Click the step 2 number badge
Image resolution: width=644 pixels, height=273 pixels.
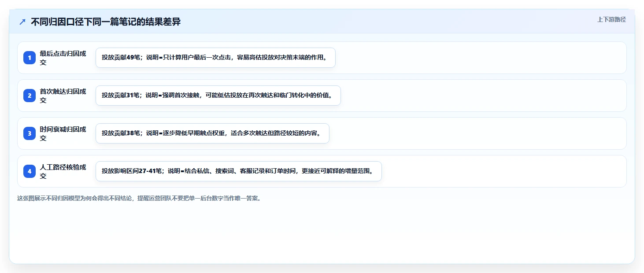30,96
